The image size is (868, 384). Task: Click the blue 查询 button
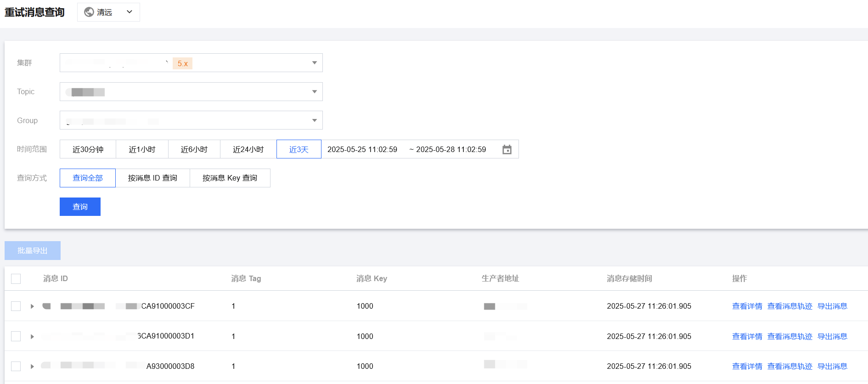coord(80,207)
